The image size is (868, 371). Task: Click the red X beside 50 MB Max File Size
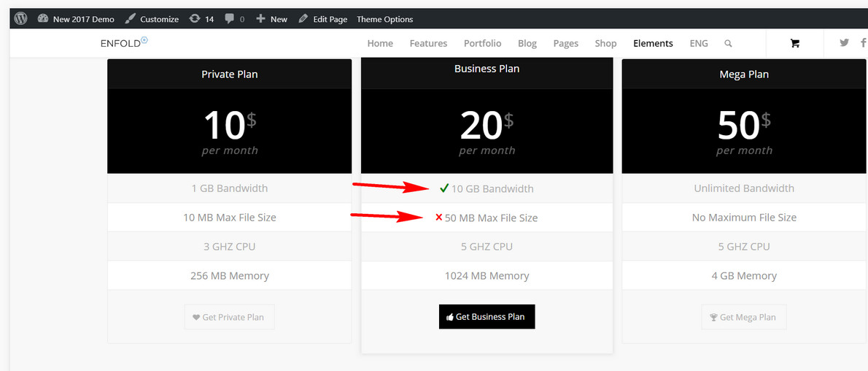click(x=439, y=218)
